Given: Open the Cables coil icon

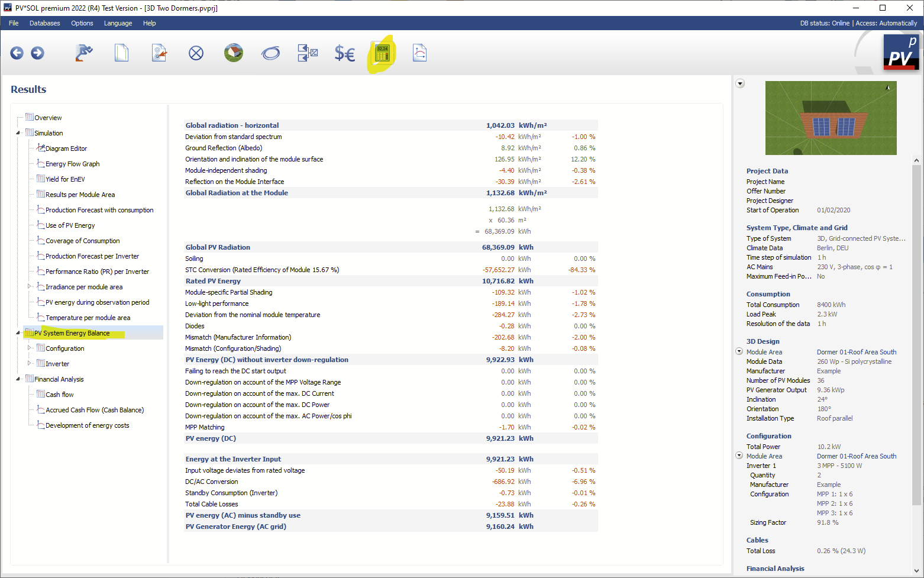Looking at the screenshot, I should coord(270,53).
